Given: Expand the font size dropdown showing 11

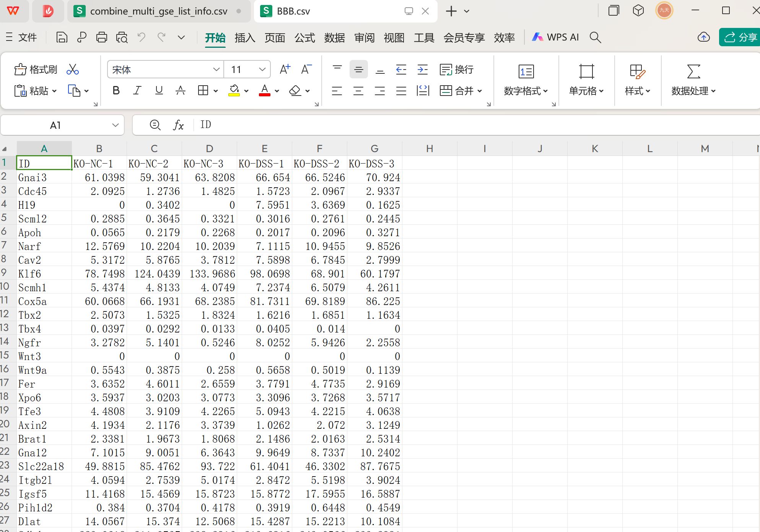Looking at the screenshot, I should point(262,70).
